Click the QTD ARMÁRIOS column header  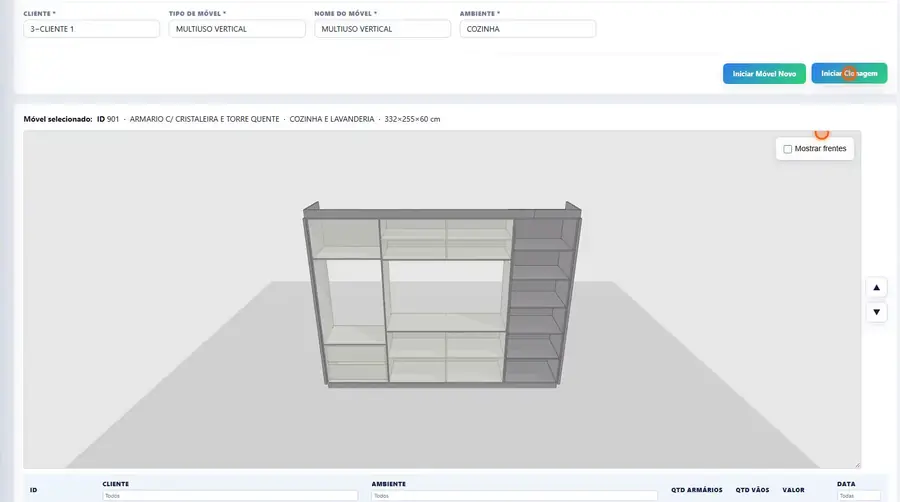(x=697, y=490)
